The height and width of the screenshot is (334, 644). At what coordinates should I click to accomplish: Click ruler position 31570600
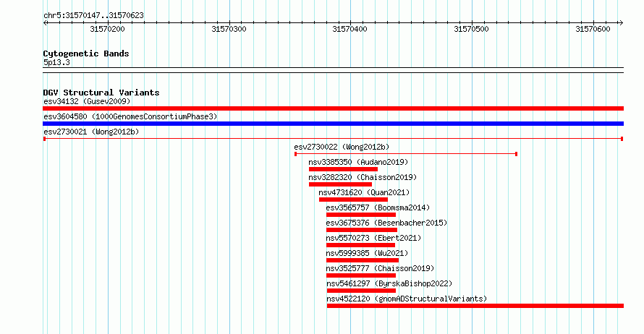[593, 29]
